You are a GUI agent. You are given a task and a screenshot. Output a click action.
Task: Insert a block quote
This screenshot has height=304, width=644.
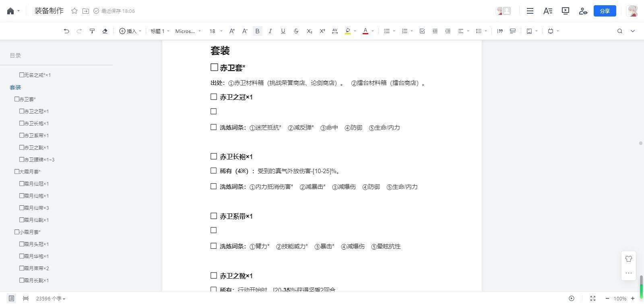pyautogui.click(x=500, y=31)
